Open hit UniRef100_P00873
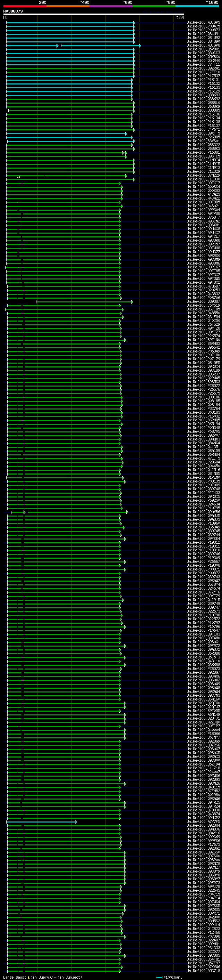222x980 pixels. pos(203,30)
